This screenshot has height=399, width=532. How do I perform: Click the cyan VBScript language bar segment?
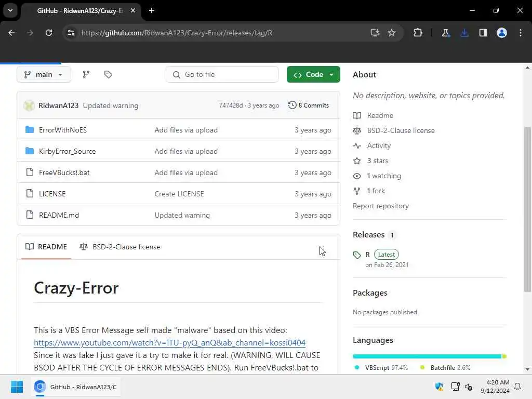point(427,356)
